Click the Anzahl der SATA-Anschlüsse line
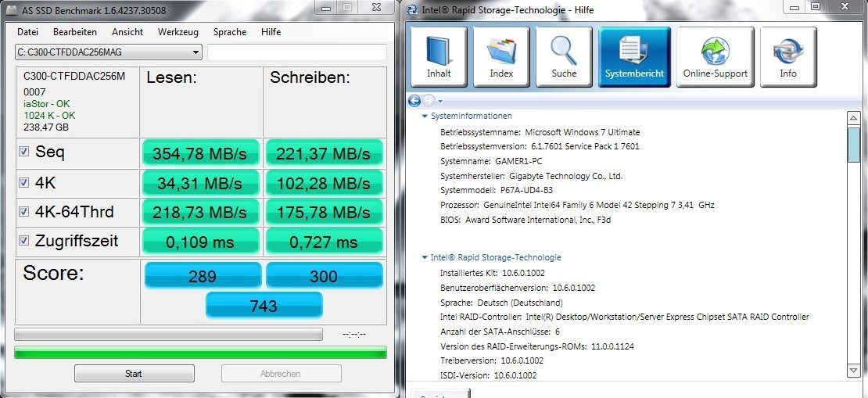 tap(500, 332)
